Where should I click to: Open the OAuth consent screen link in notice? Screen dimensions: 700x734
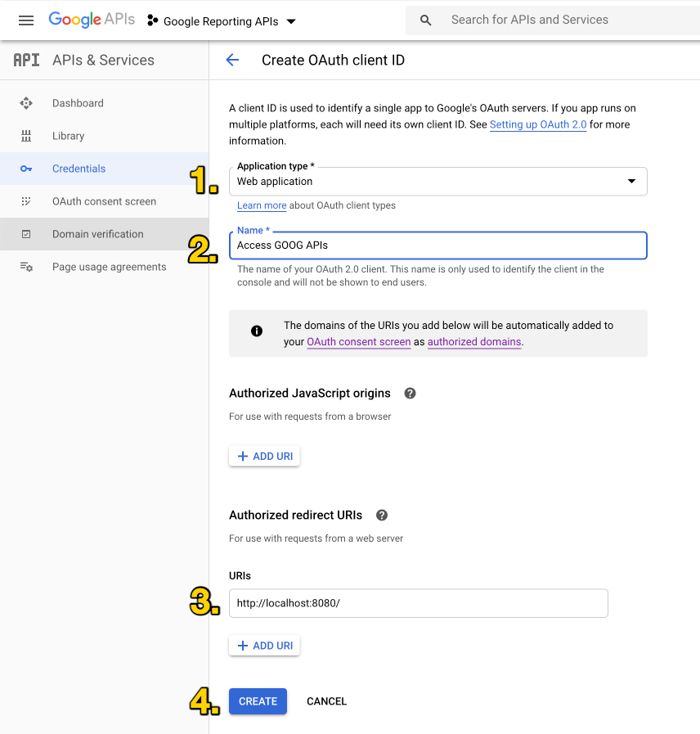(x=358, y=342)
